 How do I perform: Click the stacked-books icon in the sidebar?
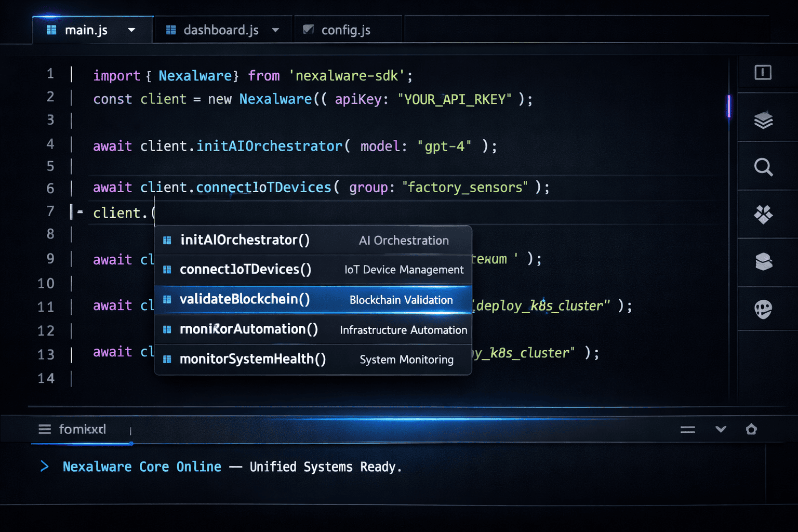[x=762, y=262]
